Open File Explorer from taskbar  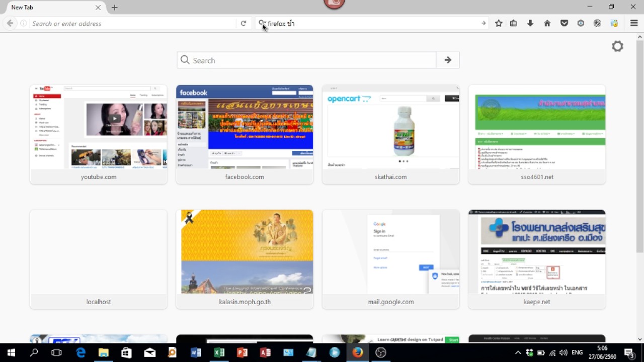104,352
